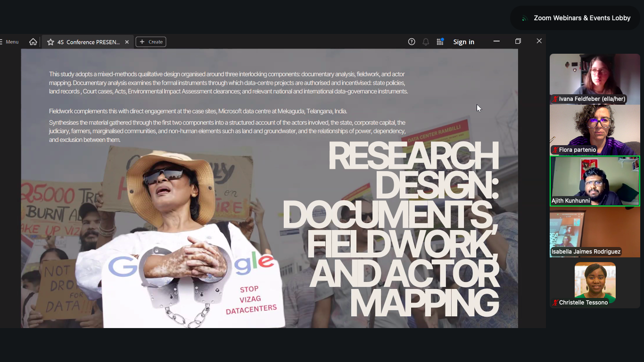Select Ivana Feldfeber's video thumbnail
Image resolution: width=644 pixels, height=362 pixels.
[595, 79]
